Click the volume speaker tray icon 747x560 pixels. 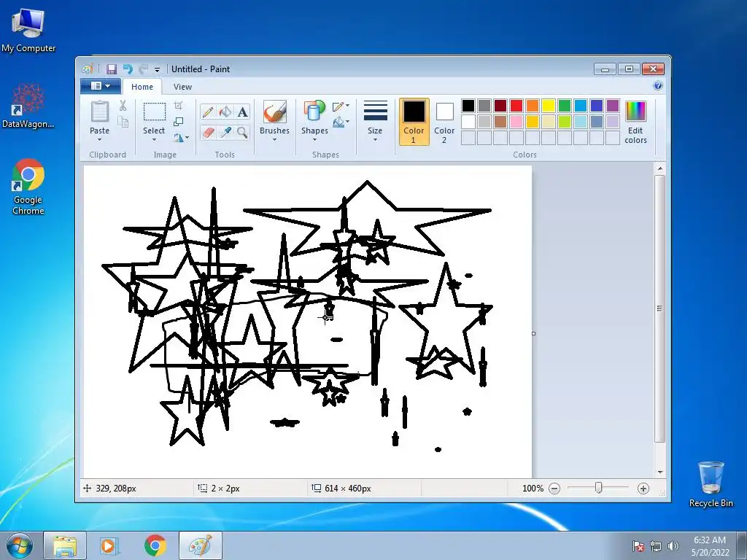(673, 546)
